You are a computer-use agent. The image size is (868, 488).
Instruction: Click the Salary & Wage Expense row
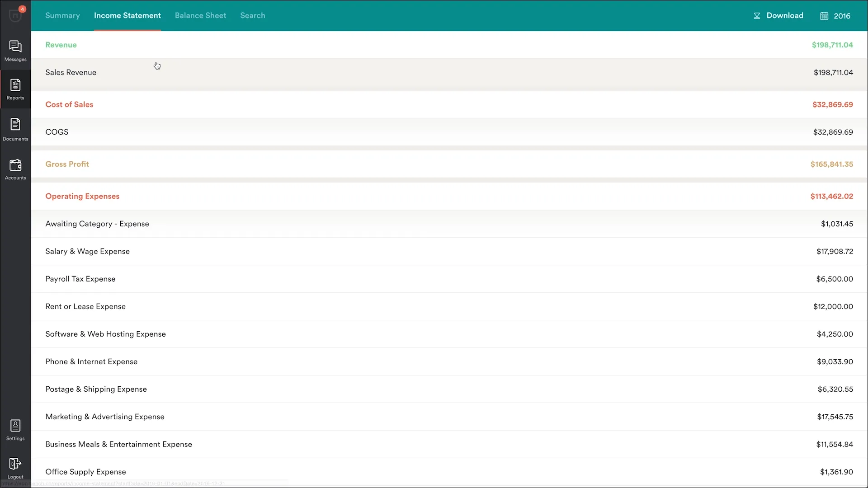[87, 251]
